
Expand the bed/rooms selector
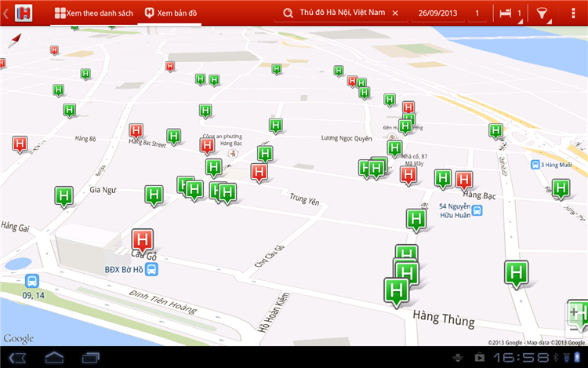point(509,13)
